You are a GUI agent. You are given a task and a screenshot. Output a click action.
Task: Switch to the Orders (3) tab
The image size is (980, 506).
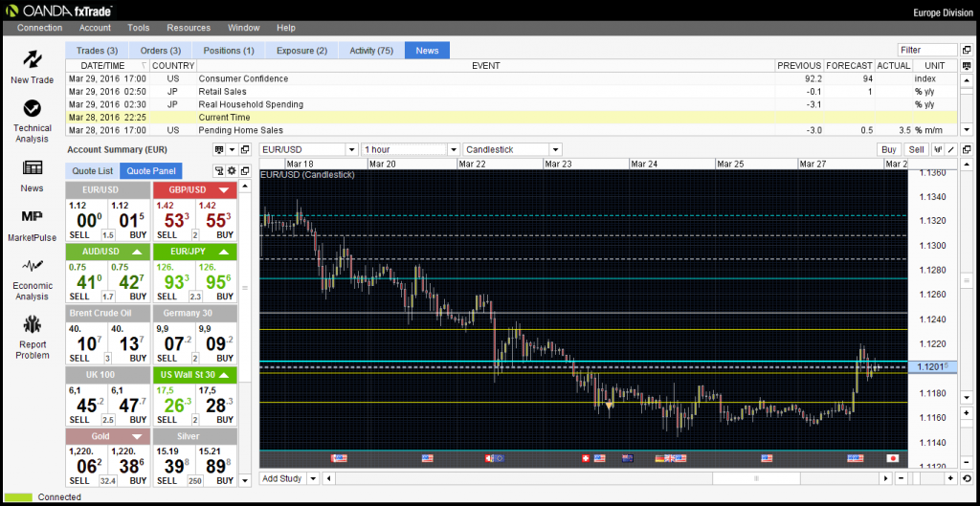(161, 51)
